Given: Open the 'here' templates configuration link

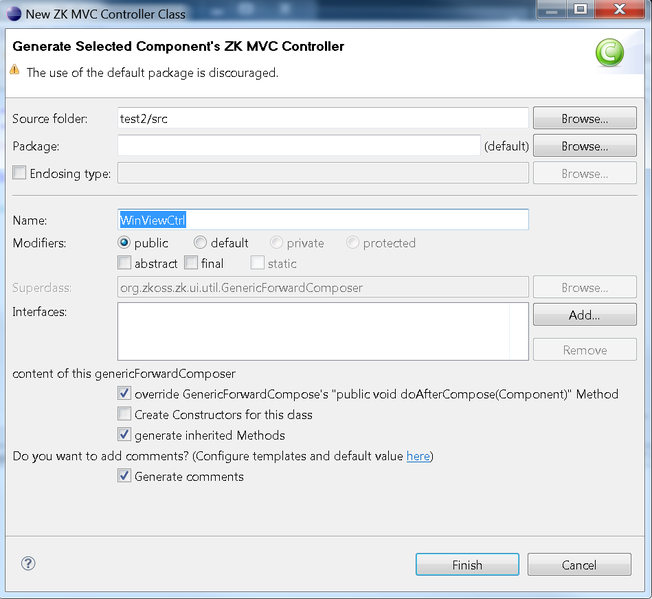Looking at the screenshot, I should click(x=417, y=456).
